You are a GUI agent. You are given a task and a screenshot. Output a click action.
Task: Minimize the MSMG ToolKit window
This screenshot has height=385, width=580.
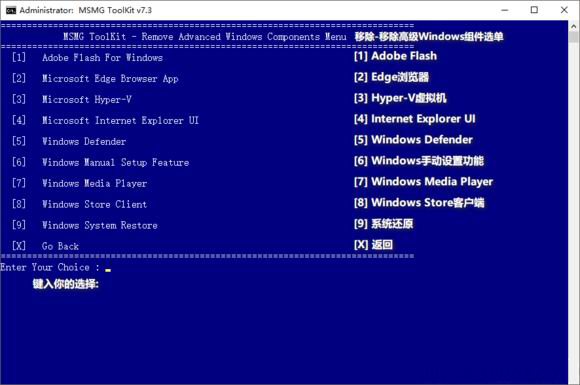pos(505,10)
